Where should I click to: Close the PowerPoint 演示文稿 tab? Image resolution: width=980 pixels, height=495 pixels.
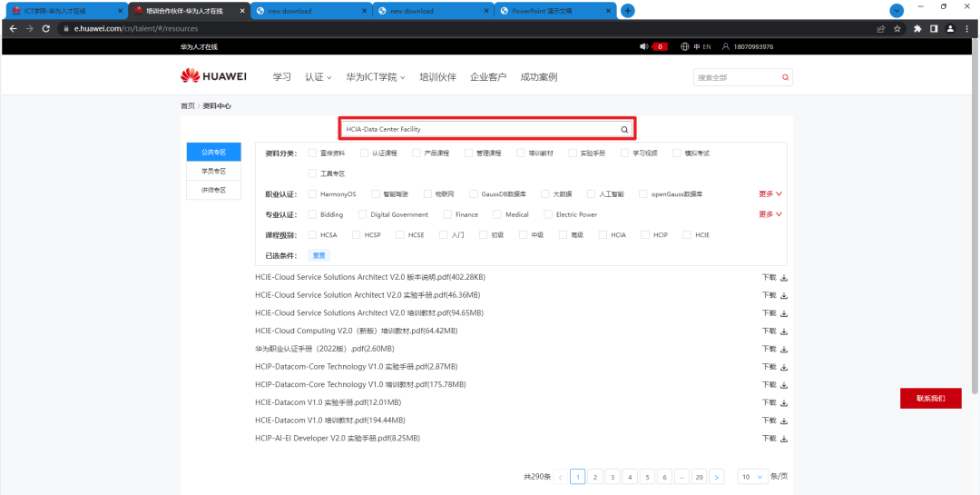(607, 11)
